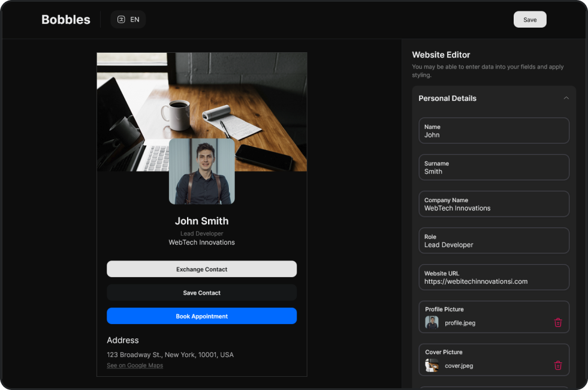Click the Bobbles logo

pyautogui.click(x=65, y=20)
